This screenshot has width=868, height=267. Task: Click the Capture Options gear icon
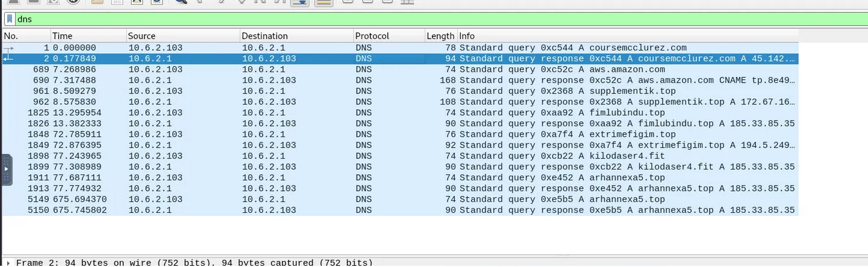[x=73, y=2]
